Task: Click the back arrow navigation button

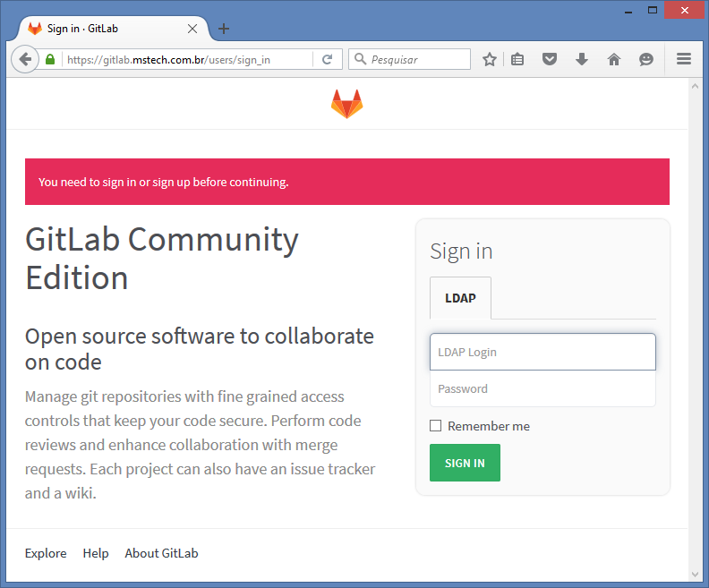Action: click(x=25, y=59)
